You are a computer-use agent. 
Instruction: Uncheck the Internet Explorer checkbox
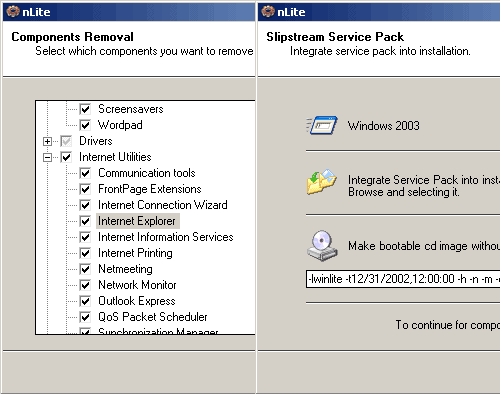(85, 221)
